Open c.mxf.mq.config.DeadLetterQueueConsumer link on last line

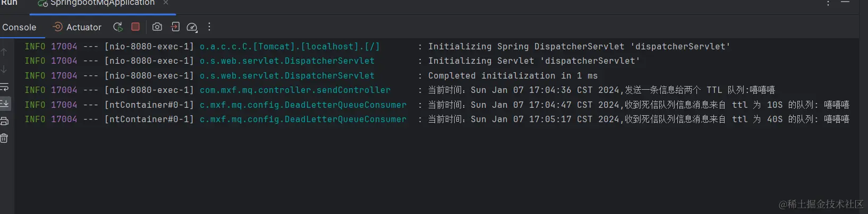click(x=303, y=119)
